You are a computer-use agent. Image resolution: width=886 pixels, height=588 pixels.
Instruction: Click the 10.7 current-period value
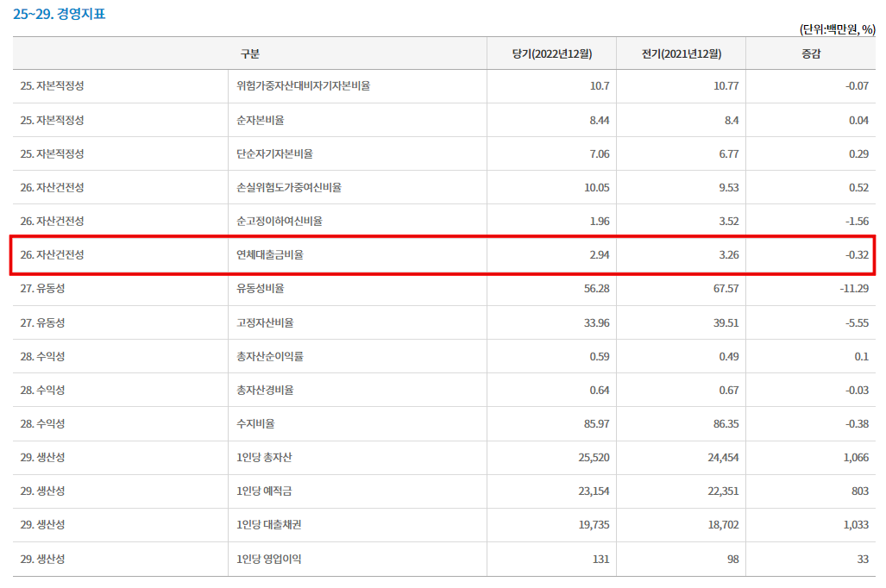point(600,86)
